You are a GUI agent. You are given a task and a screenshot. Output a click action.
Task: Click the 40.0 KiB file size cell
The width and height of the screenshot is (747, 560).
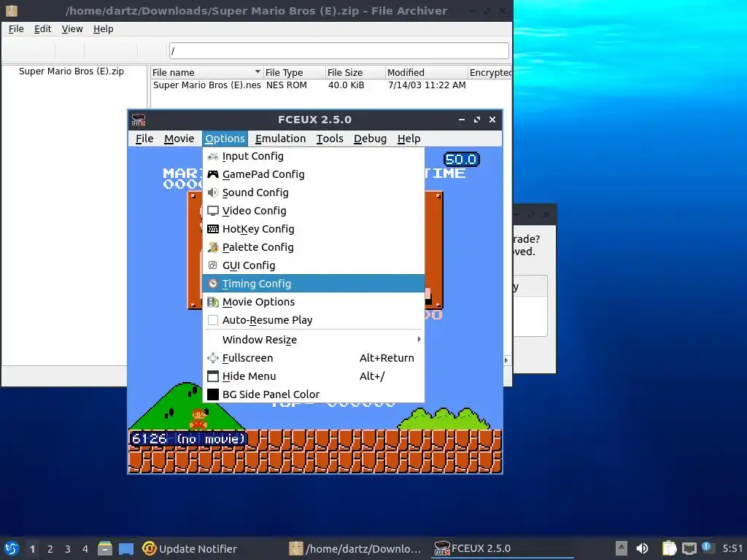347,85
